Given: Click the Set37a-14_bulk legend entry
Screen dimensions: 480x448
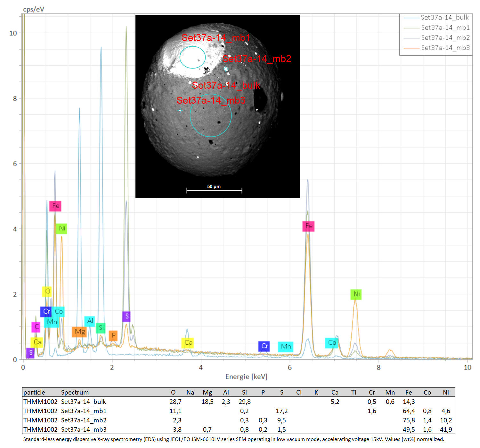Looking at the screenshot, I should click(x=436, y=18).
